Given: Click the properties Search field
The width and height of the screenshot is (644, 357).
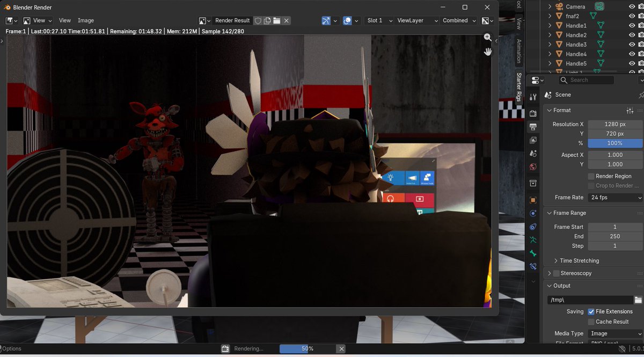Looking at the screenshot, I should [x=586, y=80].
